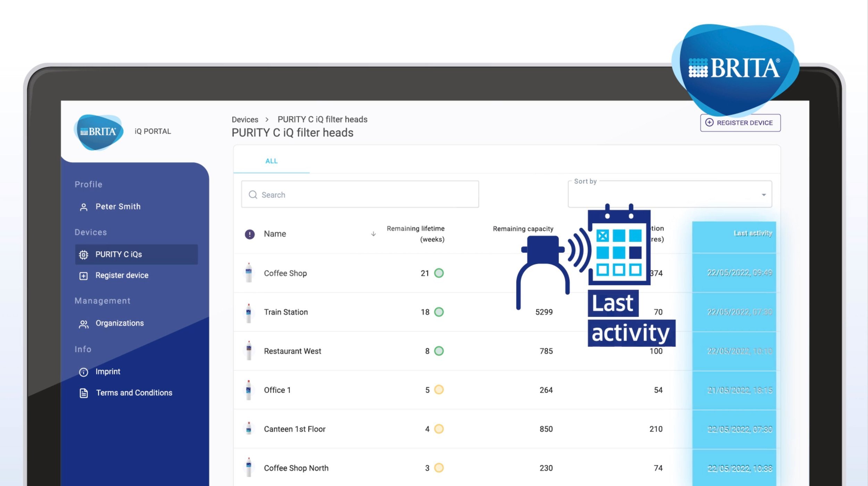Viewport: 868px width, 486px height.
Task: Click filter cartridge thumbnail for Restaurant West
Action: [249, 351]
